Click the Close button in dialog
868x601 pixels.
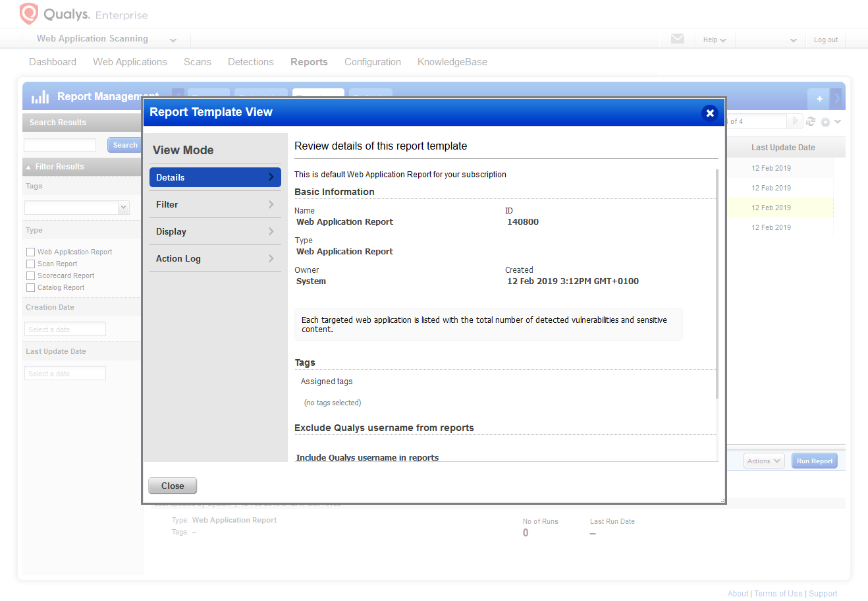tap(173, 486)
